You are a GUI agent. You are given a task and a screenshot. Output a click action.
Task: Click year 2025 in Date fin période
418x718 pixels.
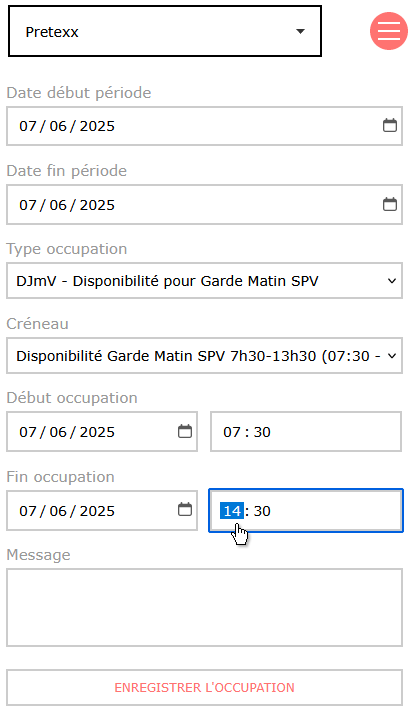pyautogui.click(x=97, y=205)
